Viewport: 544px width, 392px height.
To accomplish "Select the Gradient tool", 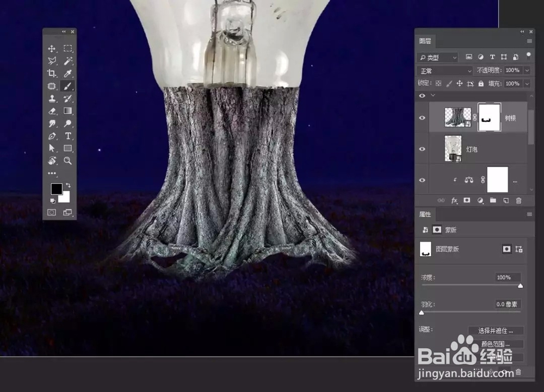I will click(x=67, y=111).
